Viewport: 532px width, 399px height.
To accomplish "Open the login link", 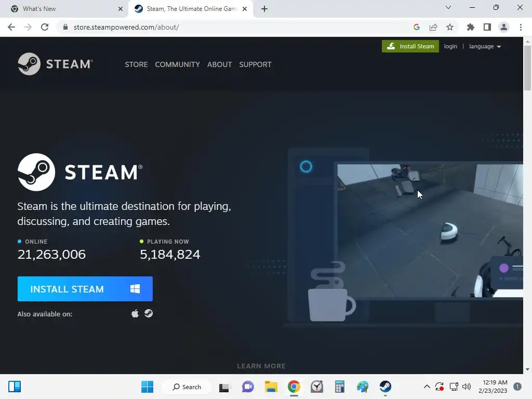I will [x=450, y=46].
